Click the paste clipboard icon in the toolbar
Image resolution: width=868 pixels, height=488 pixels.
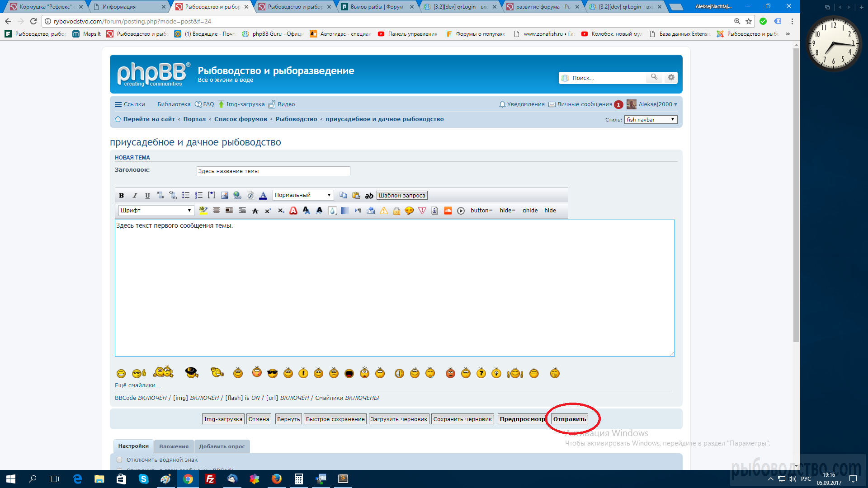[x=356, y=195]
